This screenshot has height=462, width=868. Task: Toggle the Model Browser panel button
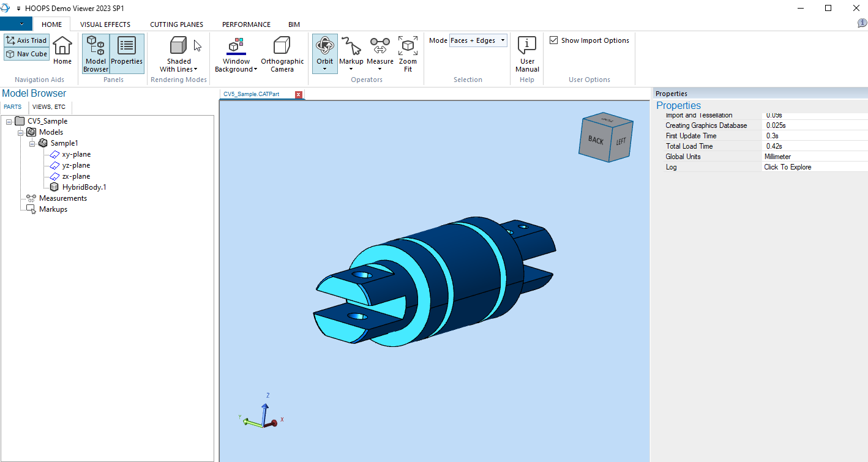click(x=95, y=53)
